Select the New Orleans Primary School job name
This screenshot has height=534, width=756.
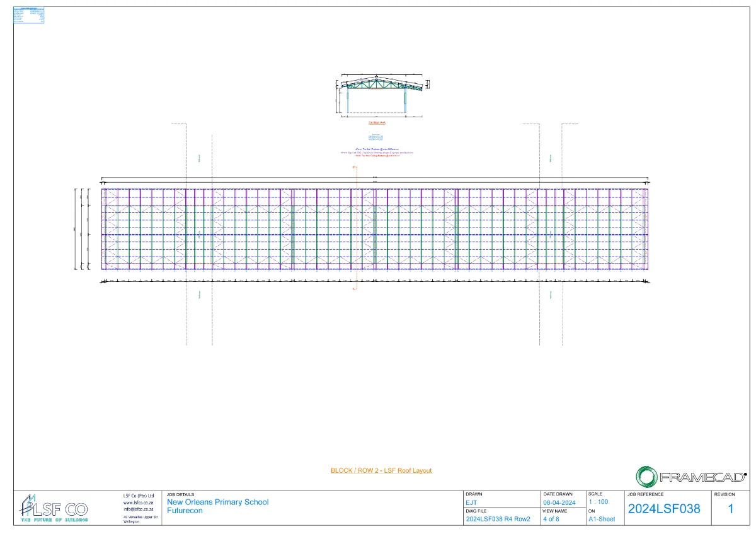(x=217, y=502)
